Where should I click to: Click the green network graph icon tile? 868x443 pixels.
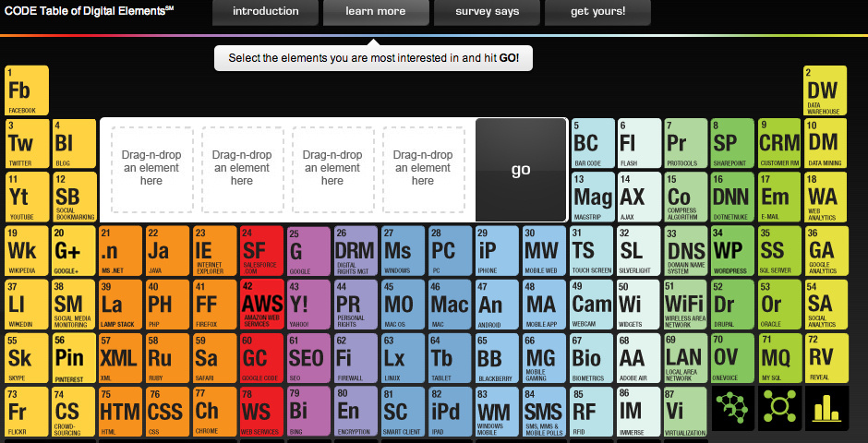[732, 408]
